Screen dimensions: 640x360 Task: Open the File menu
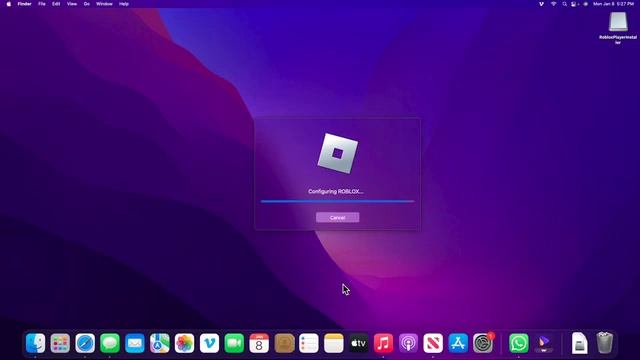click(42, 4)
